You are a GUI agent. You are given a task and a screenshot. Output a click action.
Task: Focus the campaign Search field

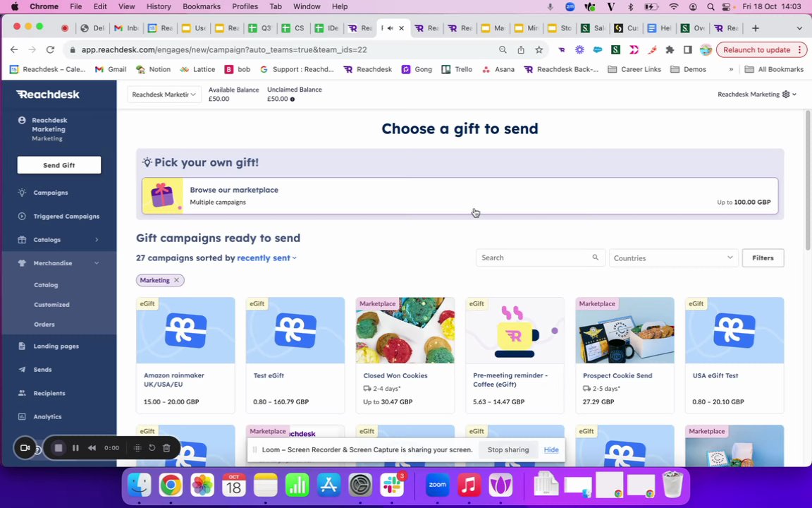(540, 258)
